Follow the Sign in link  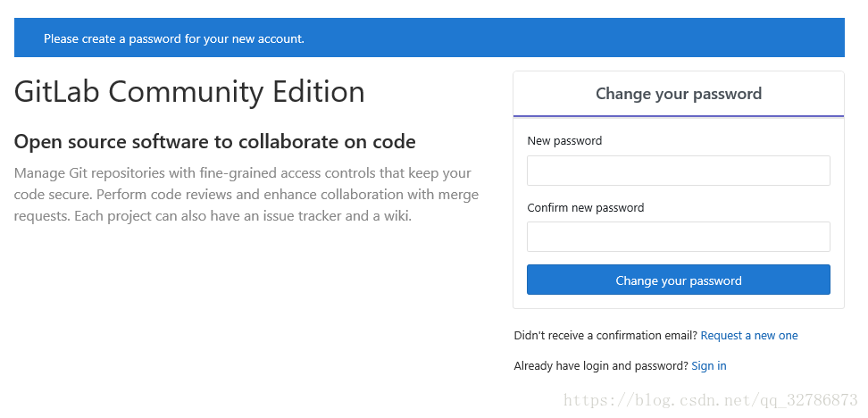coord(709,366)
